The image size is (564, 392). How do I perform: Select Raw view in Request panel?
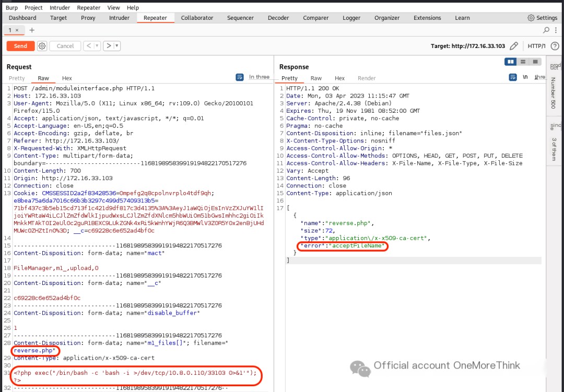[43, 78]
